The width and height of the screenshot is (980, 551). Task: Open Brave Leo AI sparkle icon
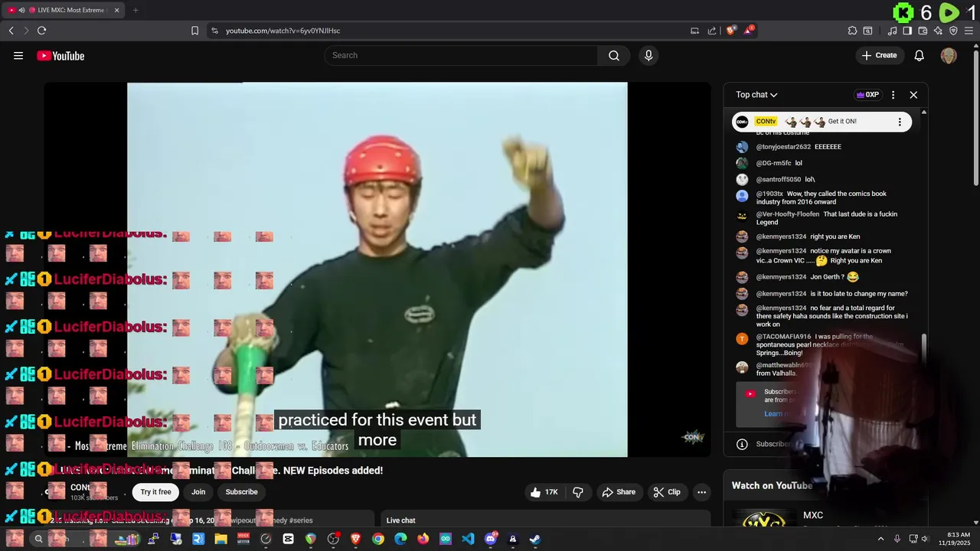coord(938,31)
